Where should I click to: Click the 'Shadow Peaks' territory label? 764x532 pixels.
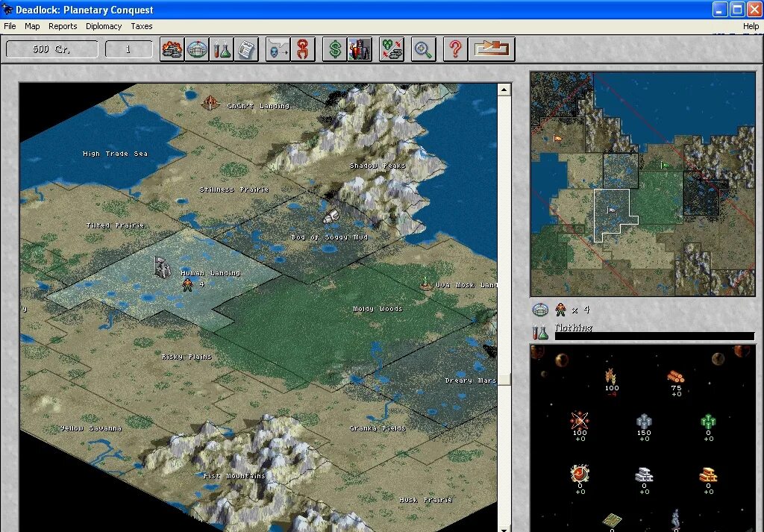(x=378, y=166)
